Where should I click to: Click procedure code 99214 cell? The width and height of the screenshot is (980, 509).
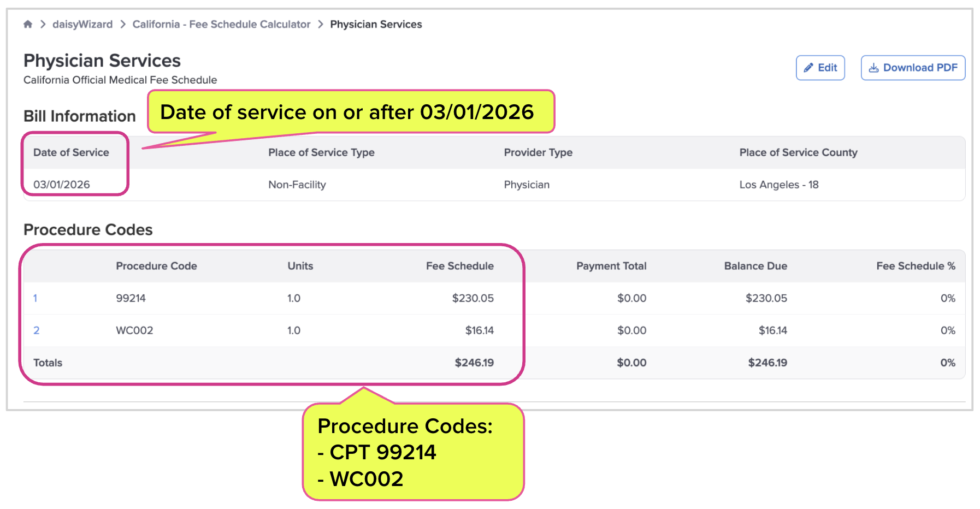click(131, 298)
